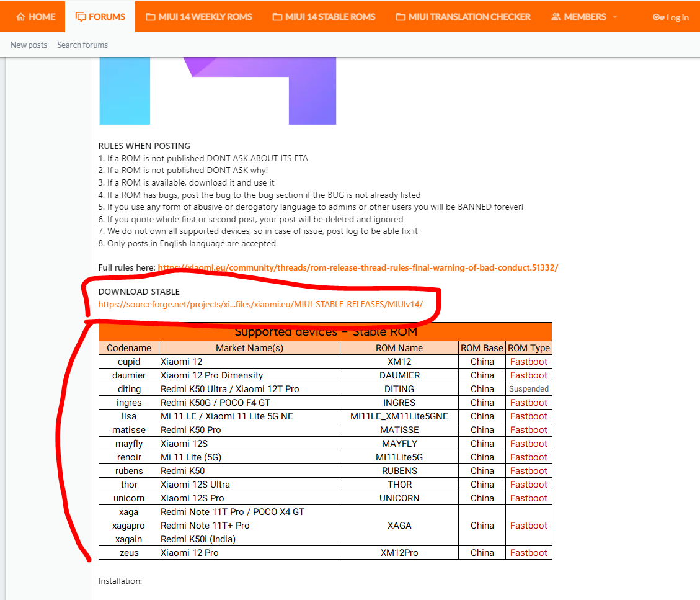The width and height of the screenshot is (700, 600).
Task: Click Fastboot link for lisa row
Action: point(529,416)
